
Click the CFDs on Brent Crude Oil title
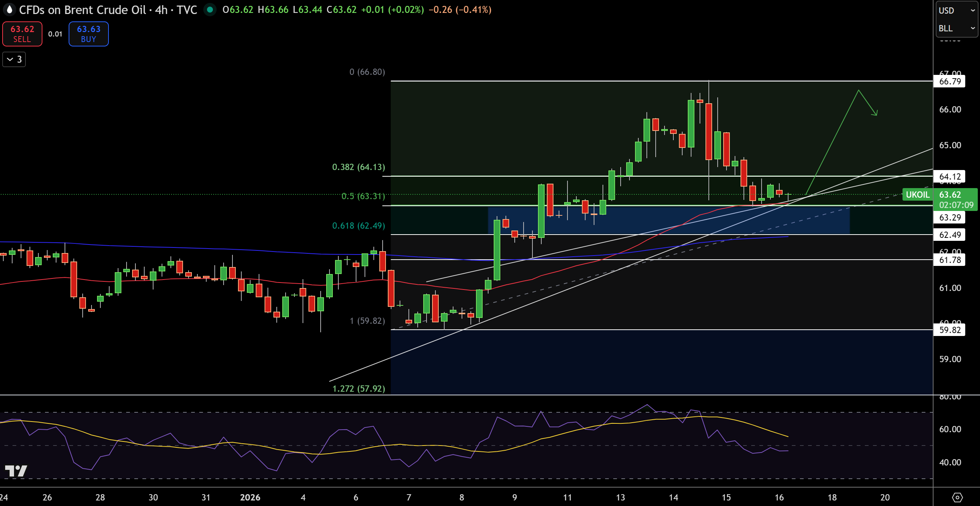point(83,10)
